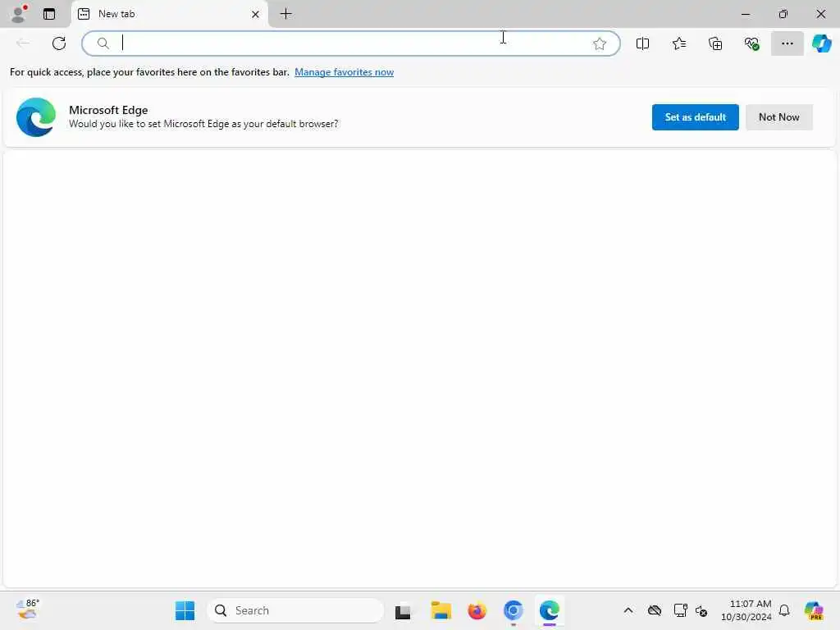Click Manage favorites now link
Viewport: 840px width, 630px height.
344,72
